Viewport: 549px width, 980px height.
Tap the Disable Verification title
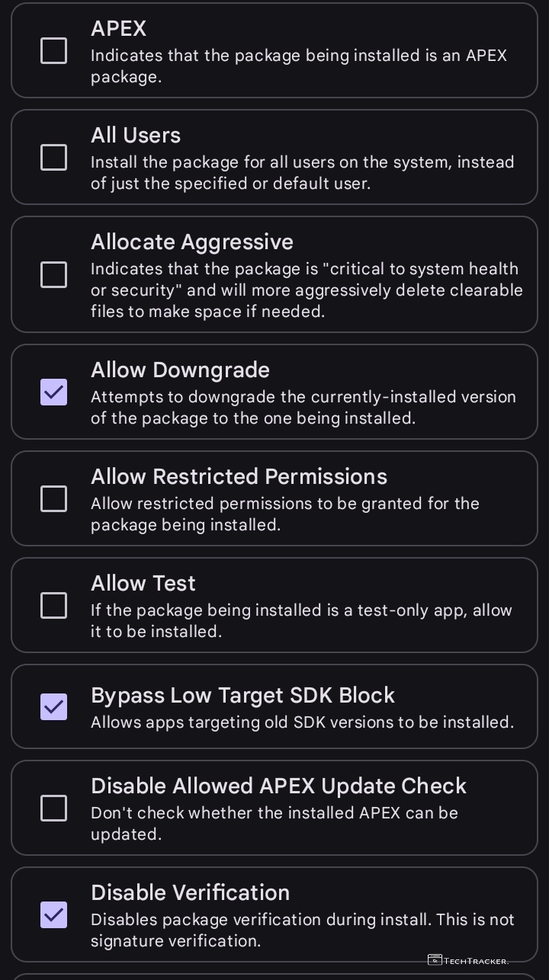[x=190, y=892]
